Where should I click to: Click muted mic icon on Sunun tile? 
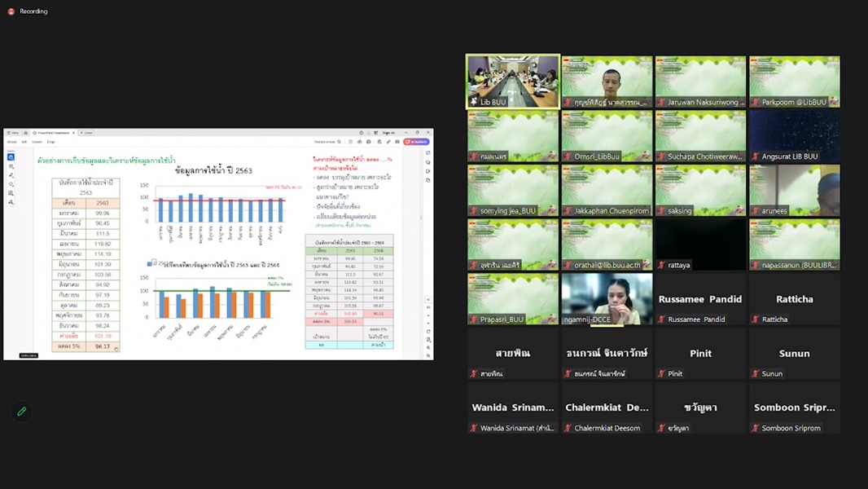[756, 374]
